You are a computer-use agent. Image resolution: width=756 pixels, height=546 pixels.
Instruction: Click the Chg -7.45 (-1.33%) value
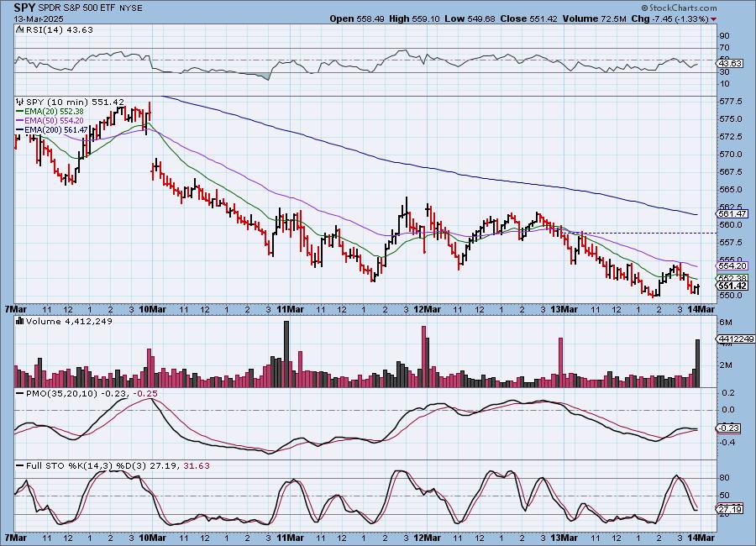pos(669,18)
